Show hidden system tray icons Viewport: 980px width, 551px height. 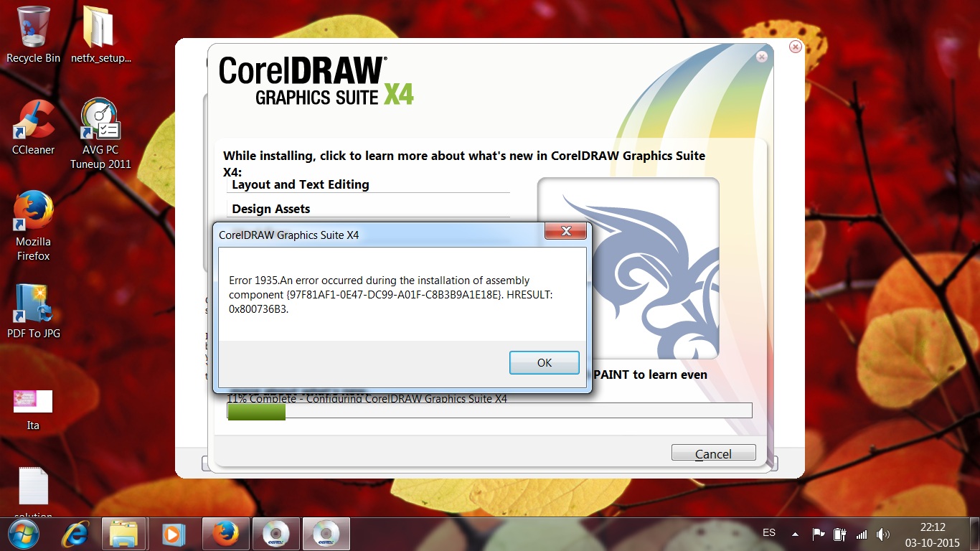(x=795, y=534)
